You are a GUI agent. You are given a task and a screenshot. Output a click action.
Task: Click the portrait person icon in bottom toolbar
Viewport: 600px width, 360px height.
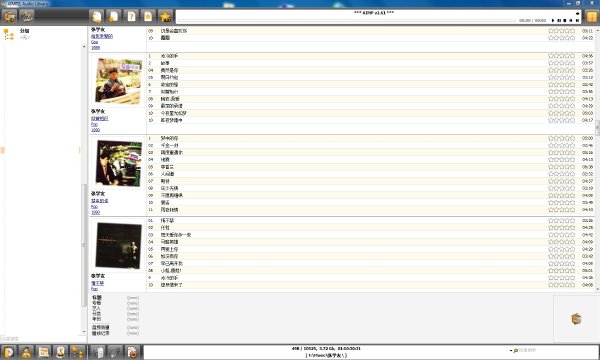(60, 352)
